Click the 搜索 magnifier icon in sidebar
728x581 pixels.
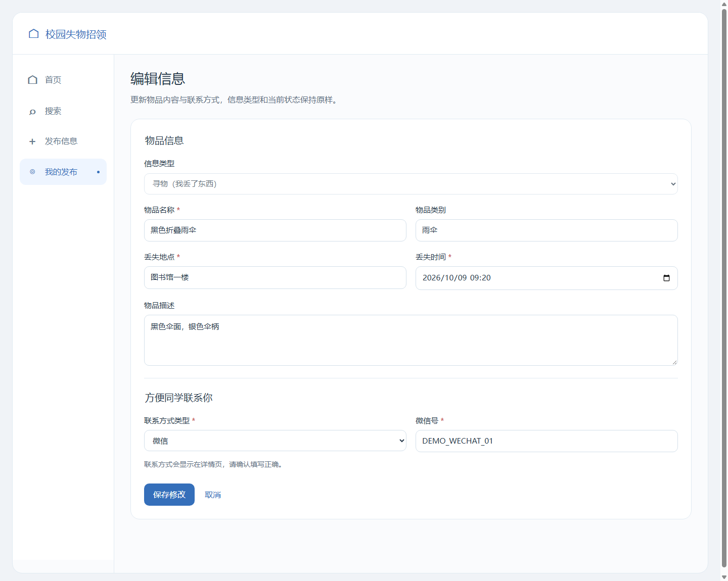32,112
